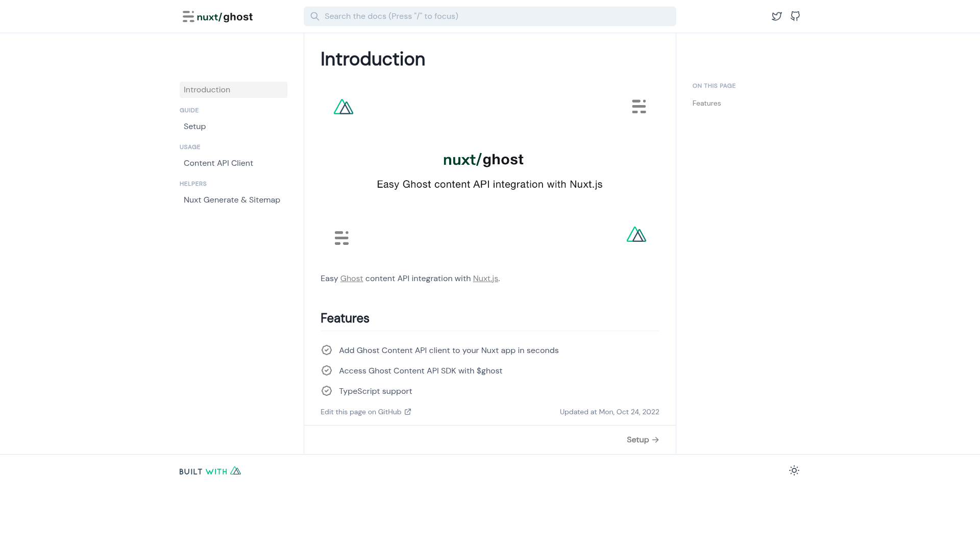This screenshot has height=551, width=980.
Task: Click the external-link icon beside Edit this page
Action: [408, 412]
